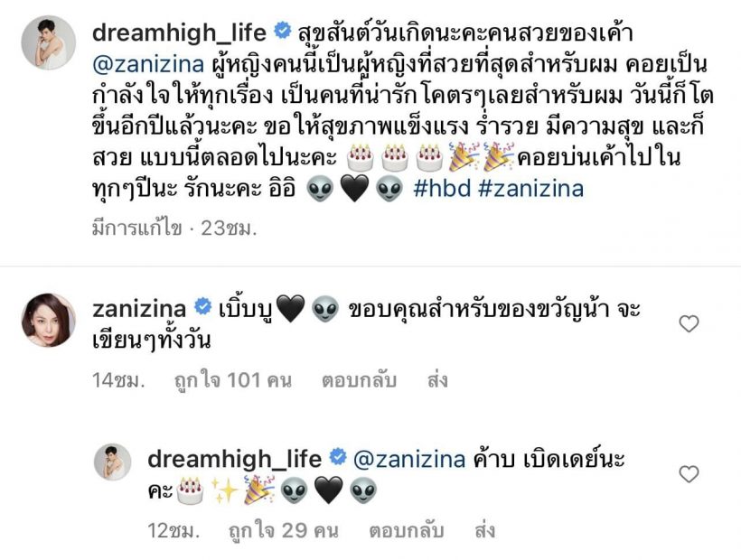Like dreamhigh_life's reply with heart icon
741x560 pixels.
689,474
